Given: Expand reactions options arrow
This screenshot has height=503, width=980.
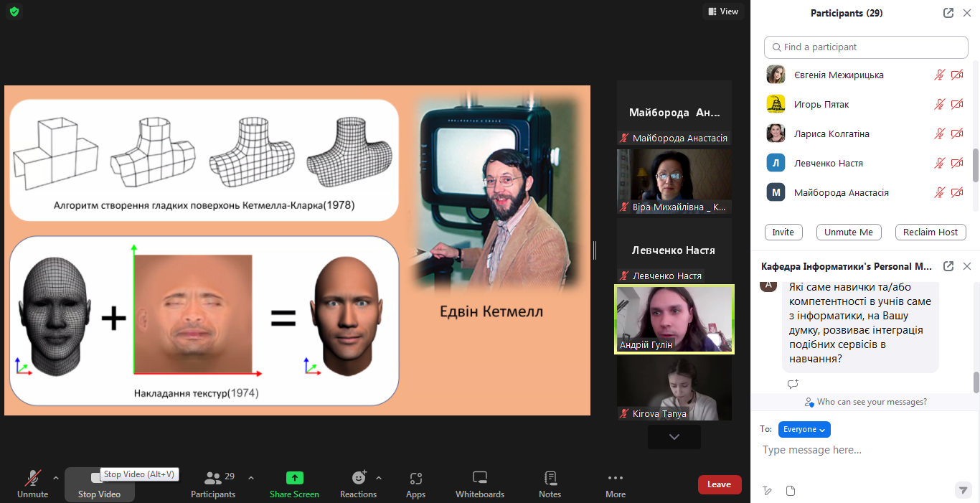Looking at the screenshot, I should pyautogui.click(x=379, y=478).
